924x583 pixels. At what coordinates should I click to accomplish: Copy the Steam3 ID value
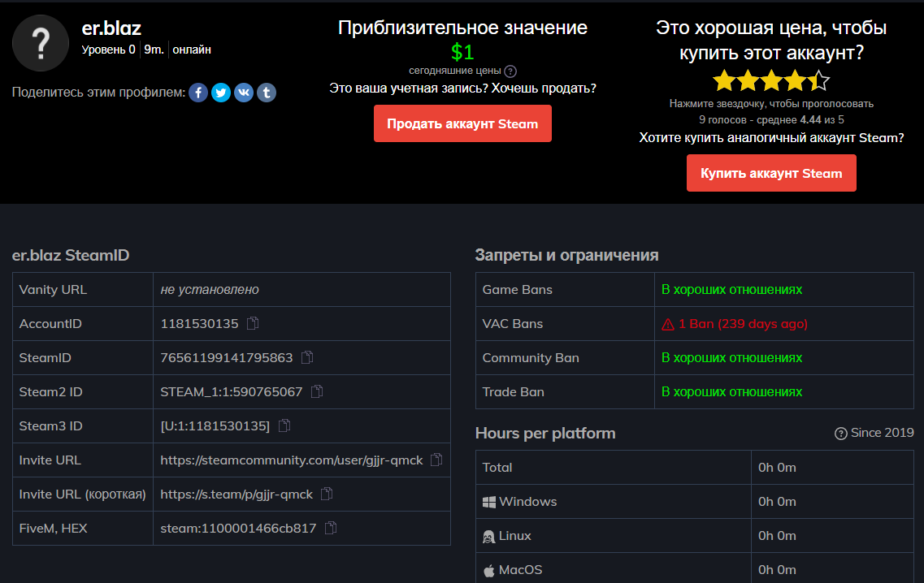click(x=284, y=425)
